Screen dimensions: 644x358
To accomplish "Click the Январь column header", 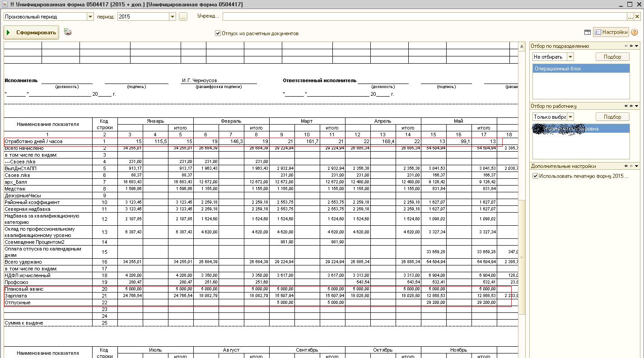I will click(x=155, y=121).
